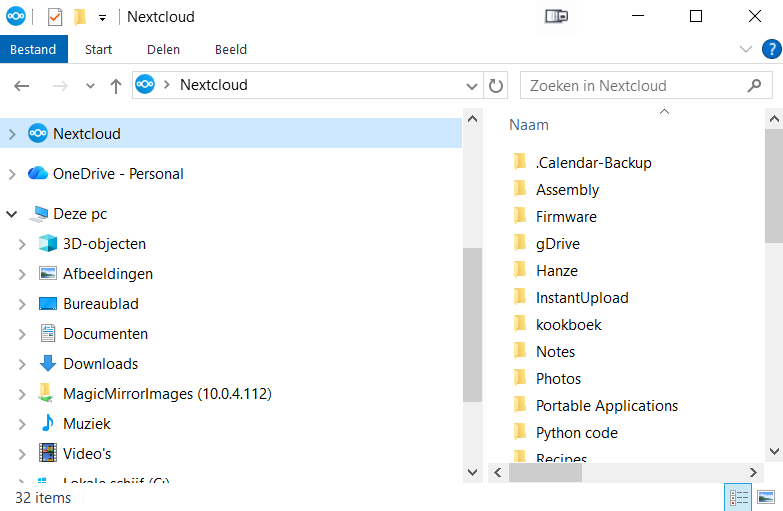Expand the ribbon with chevron

click(745, 49)
